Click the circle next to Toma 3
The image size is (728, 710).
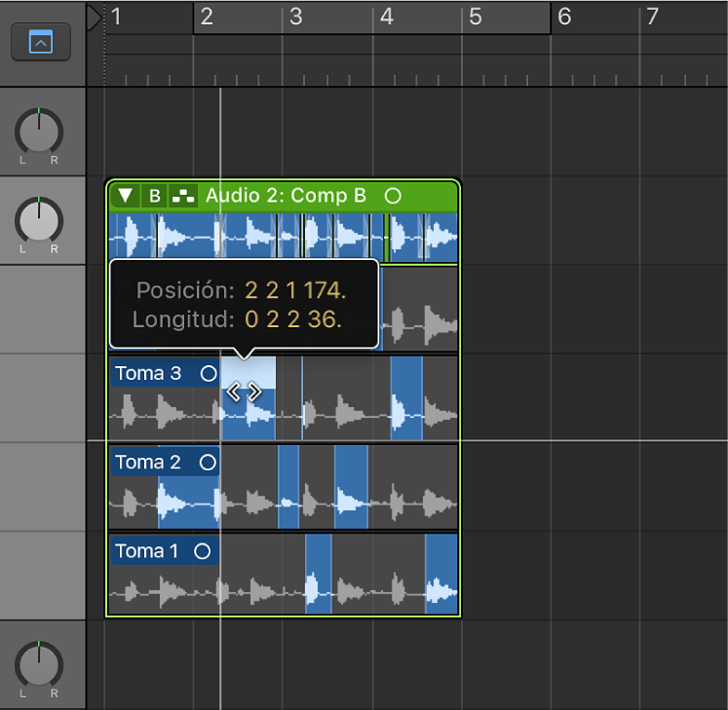point(208,373)
